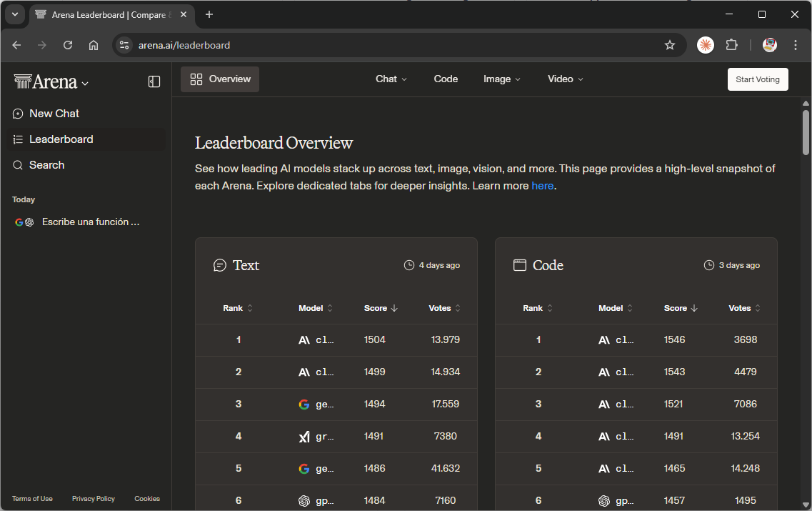This screenshot has height=511, width=812.
Task: Expand the Chat dropdown in top nav
Action: [x=391, y=79]
